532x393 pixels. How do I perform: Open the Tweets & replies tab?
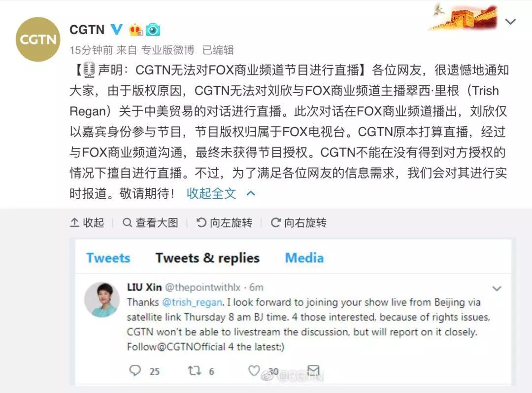(208, 258)
